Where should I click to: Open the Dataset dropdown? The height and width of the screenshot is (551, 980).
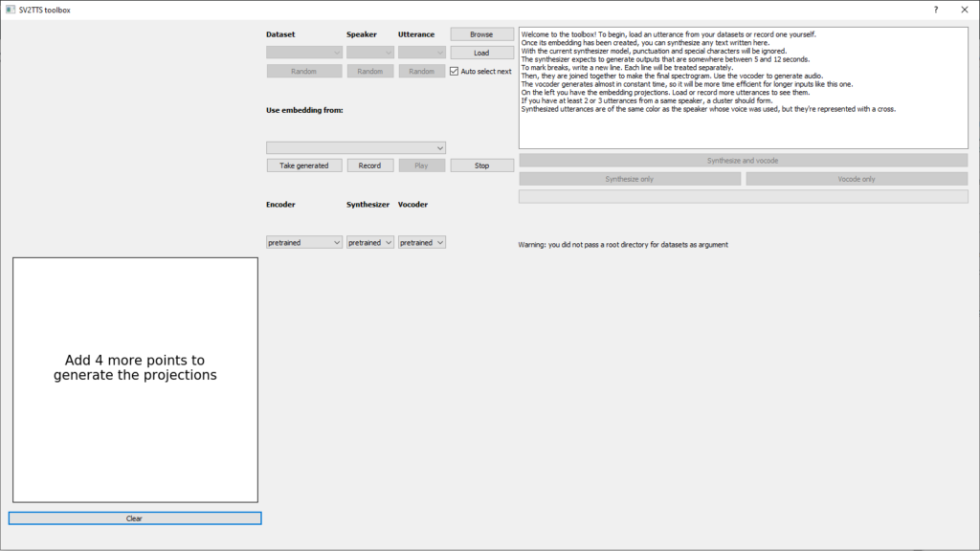pyautogui.click(x=304, y=53)
